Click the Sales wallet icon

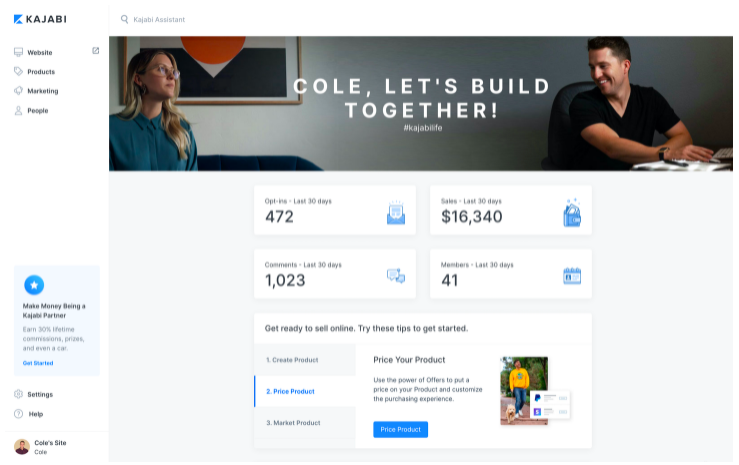(x=572, y=213)
